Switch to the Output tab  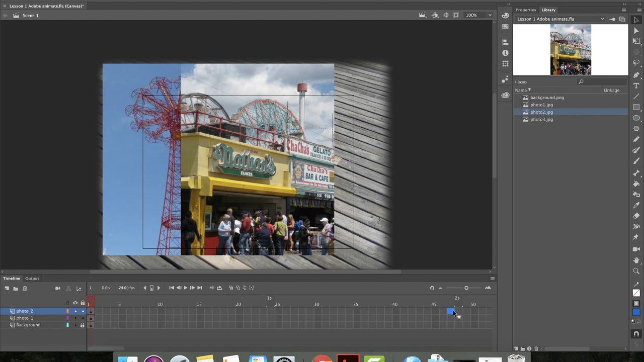[32, 279]
